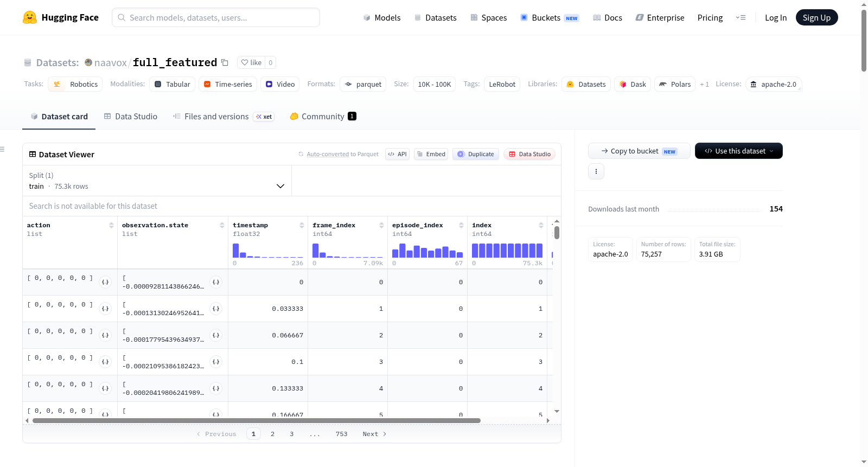Expand action JSON in the first data row
The height and width of the screenshot is (467, 868).
[105, 282]
